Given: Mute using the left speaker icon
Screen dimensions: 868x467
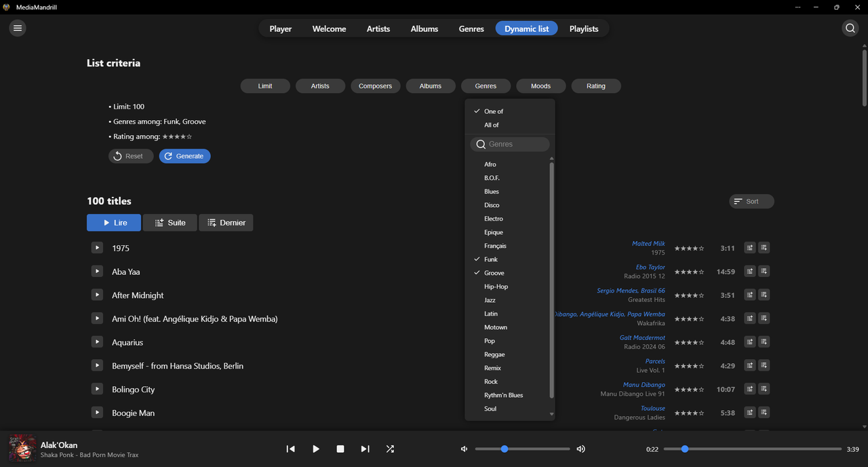Looking at the screenshot, I should coord(465,449).
